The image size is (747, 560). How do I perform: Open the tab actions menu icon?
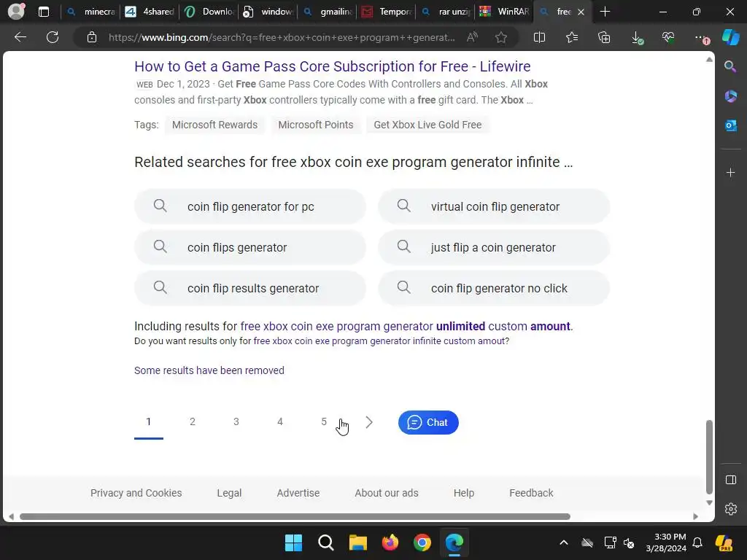click(x=43, y=12)
